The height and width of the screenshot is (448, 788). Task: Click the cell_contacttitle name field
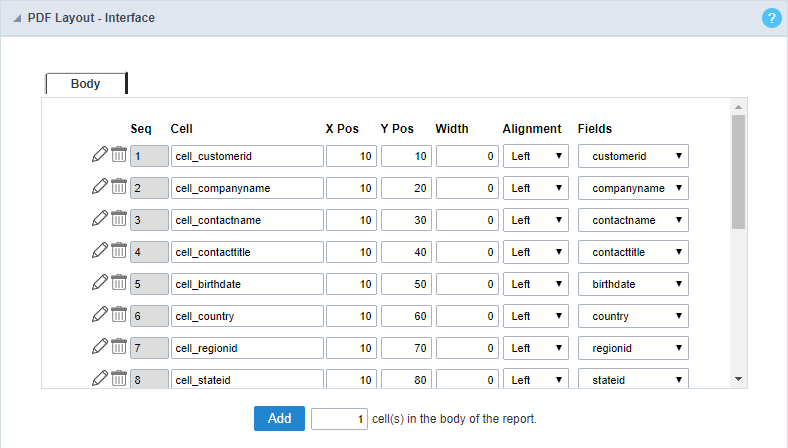click(x=247, y=252)
